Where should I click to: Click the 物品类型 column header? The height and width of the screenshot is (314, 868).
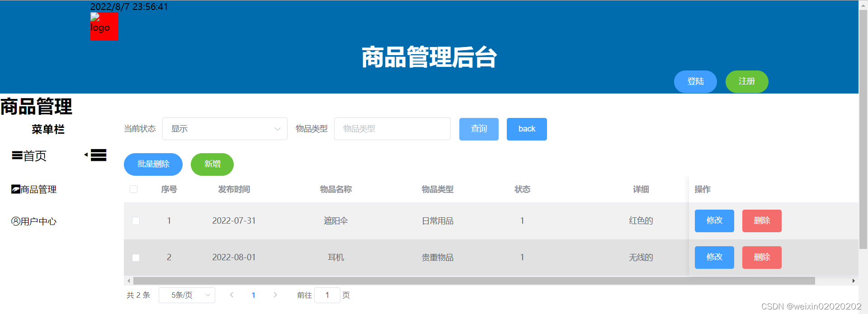click(x=438, y=189)
